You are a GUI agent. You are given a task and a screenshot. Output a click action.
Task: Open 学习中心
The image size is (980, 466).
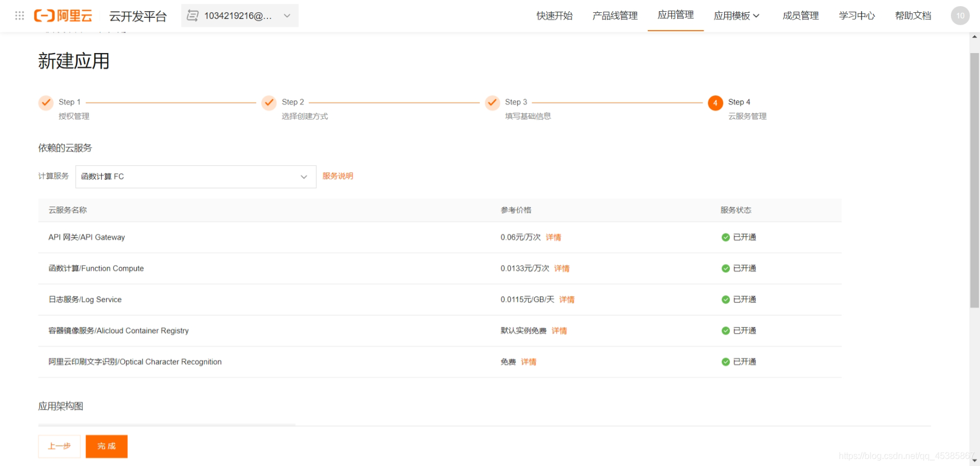click(x=857, y=16)
